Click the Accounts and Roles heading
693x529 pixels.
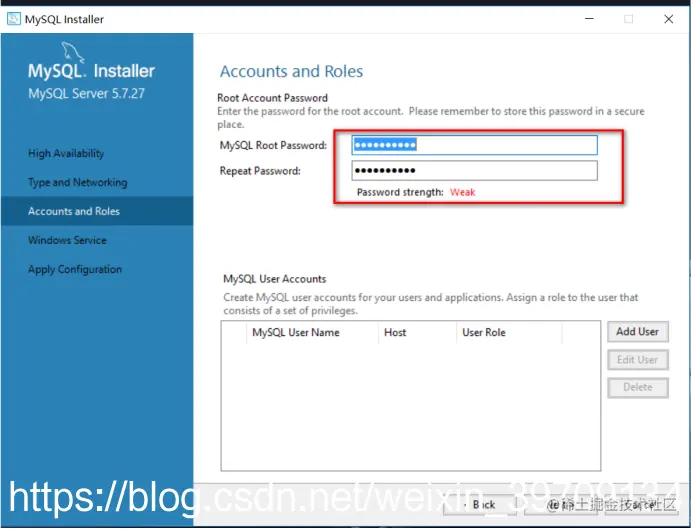click(x=292, y=71)
